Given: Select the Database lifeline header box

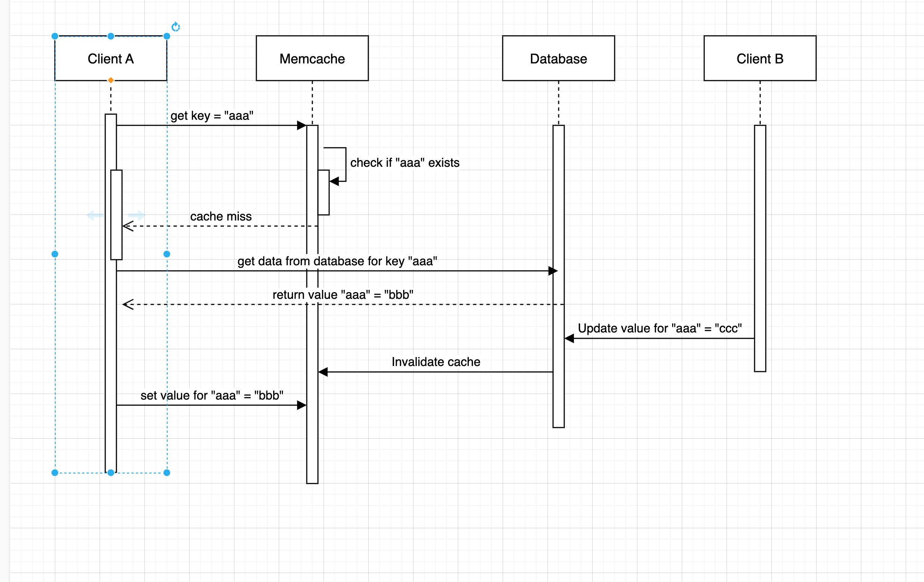Looking at the screenshot, I should (x=558, y=58).
